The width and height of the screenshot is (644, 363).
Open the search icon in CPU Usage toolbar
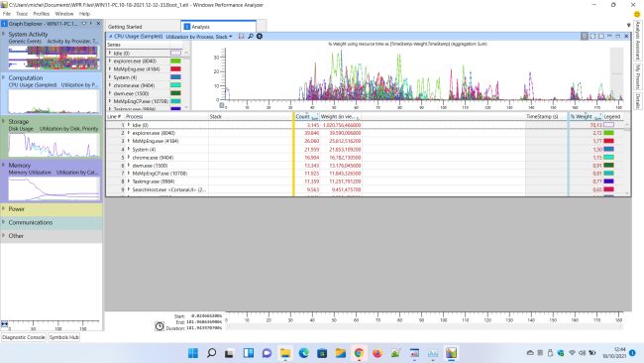click(251, 36)
